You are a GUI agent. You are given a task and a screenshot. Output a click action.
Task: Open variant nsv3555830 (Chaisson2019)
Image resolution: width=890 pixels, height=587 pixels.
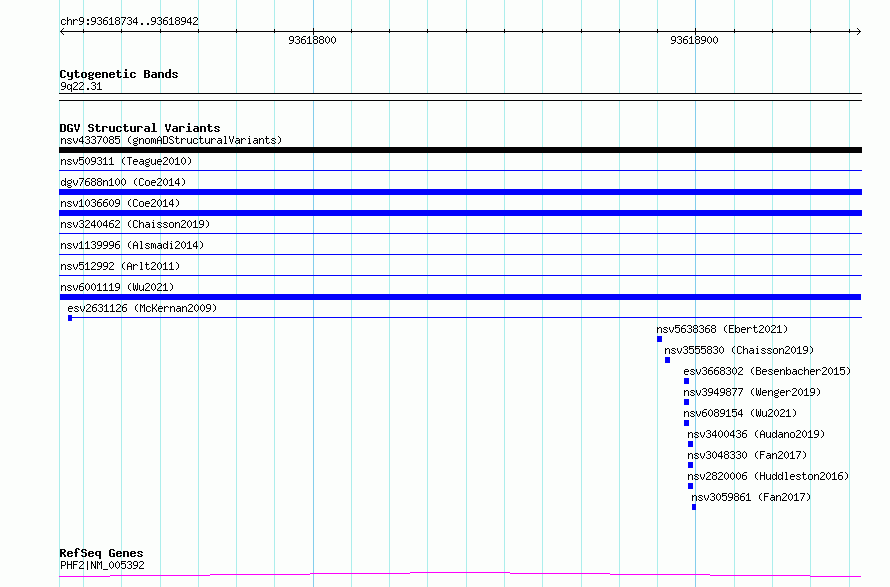[x=739, y=350]
